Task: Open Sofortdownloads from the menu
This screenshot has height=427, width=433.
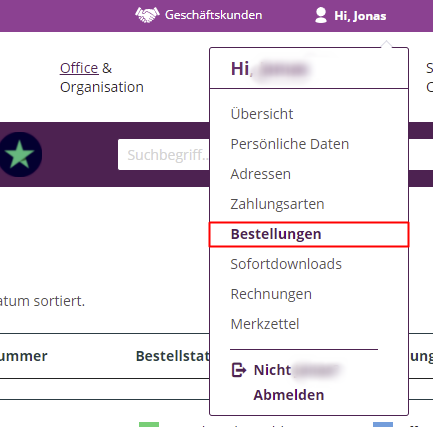Action: (286, 264)
